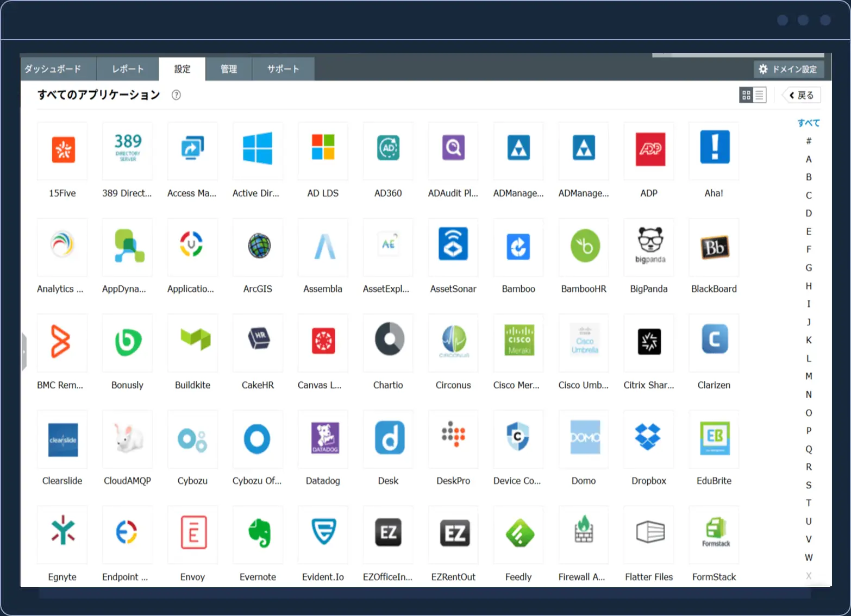
Task: Open the 15Five application icon
Action: 62,150
